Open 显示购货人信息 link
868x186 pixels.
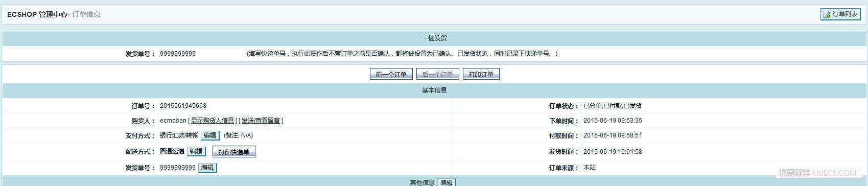(x=213, y=121)
